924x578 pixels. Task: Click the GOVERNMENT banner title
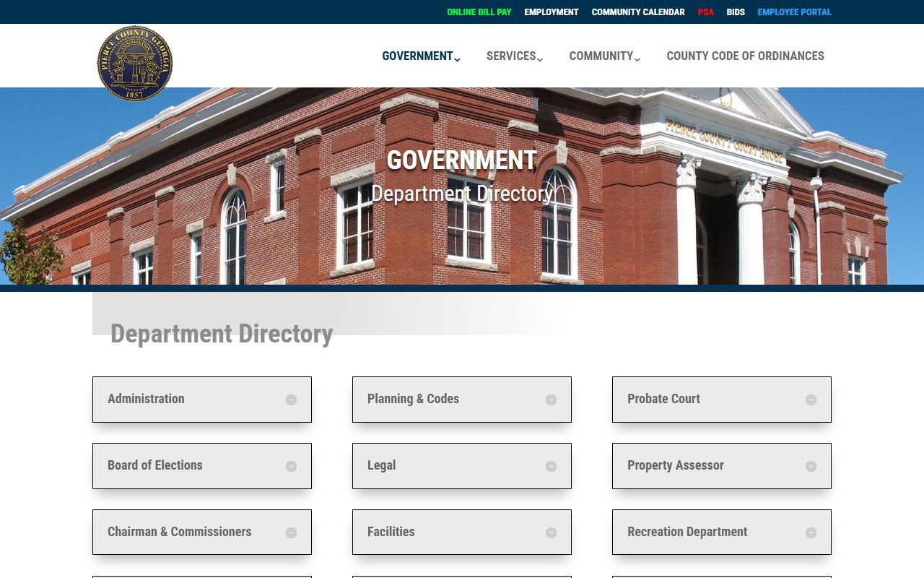click(x=462, y=160)
